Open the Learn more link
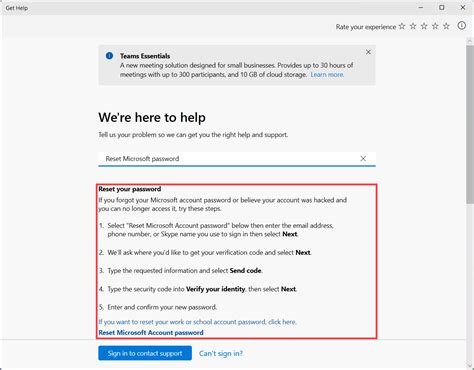 (x=327, y=75)
